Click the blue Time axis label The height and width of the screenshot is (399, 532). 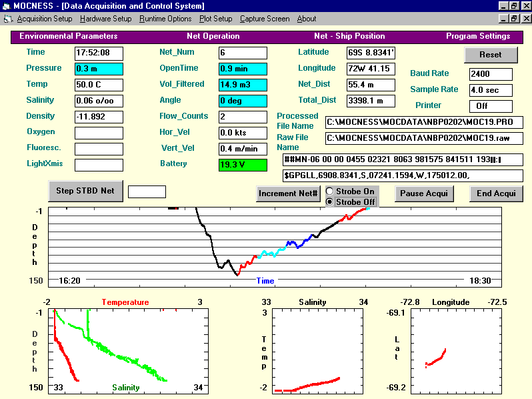pyautogui.click(x=265, y=281)
